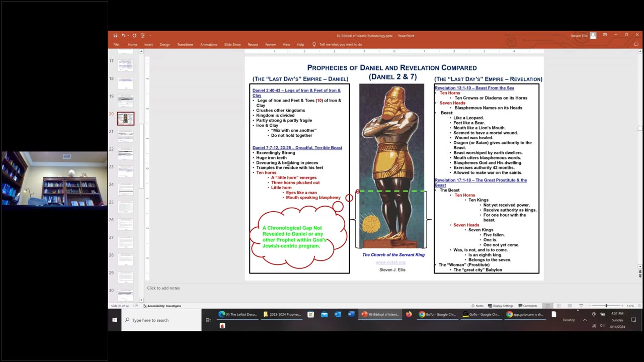Open Firefox from taskbar
The image size is (644, 362).
point(409,315)
